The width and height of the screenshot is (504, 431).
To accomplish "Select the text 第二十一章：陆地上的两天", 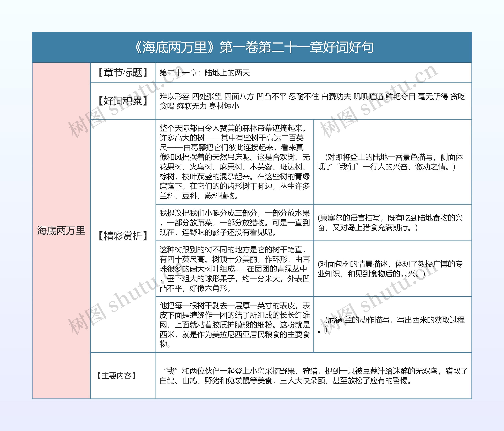I will pos(205,73).
